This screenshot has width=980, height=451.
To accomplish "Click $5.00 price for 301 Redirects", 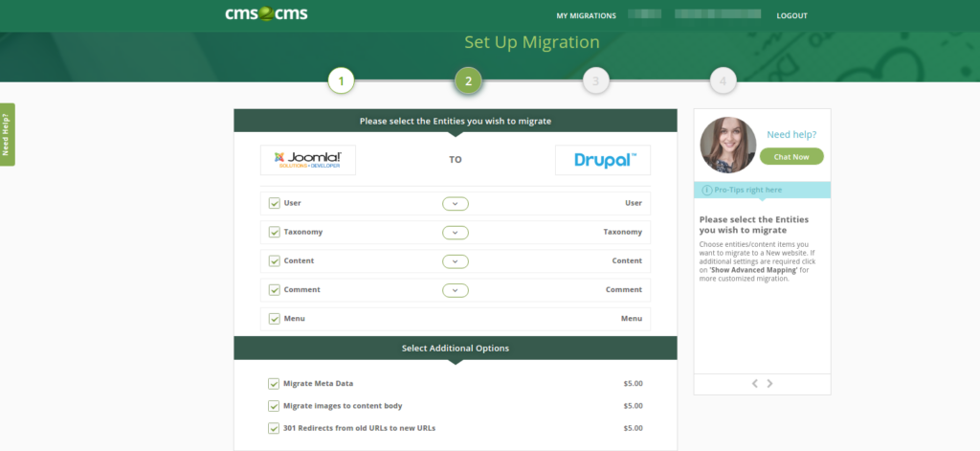I will (x=633, y=428).
